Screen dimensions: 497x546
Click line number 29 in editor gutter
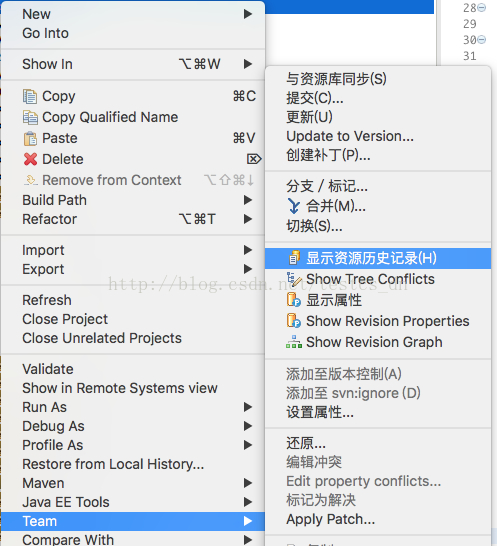pyautogui.click(x=469, y=24)
